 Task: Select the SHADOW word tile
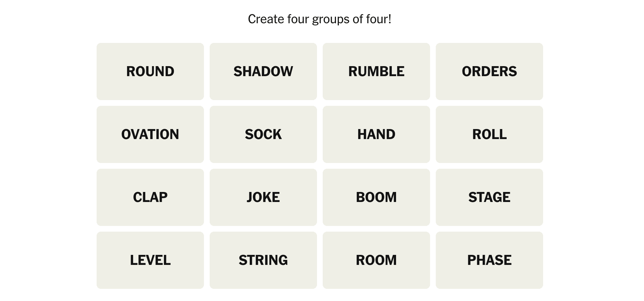[x=263, y=71]
